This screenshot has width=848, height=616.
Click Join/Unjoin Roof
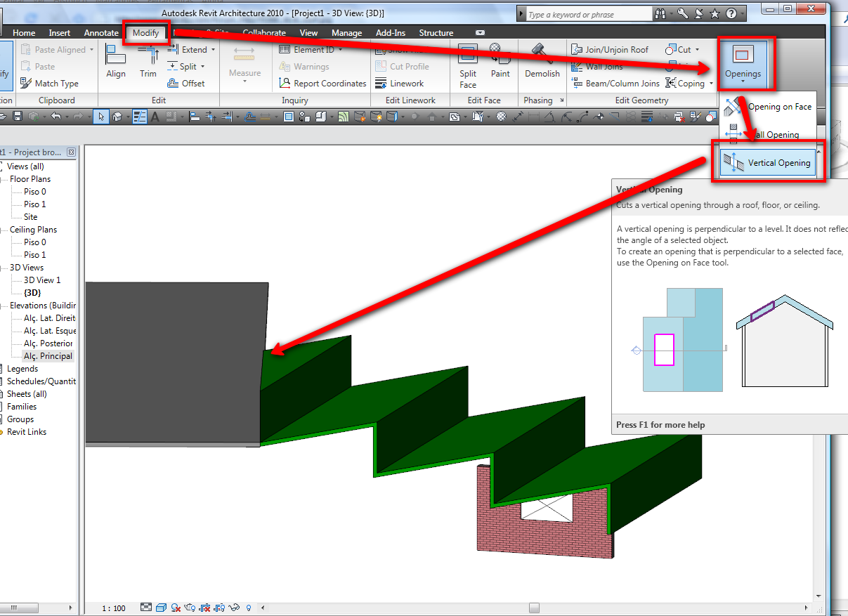pyautogui.click(x=611, y=50)
